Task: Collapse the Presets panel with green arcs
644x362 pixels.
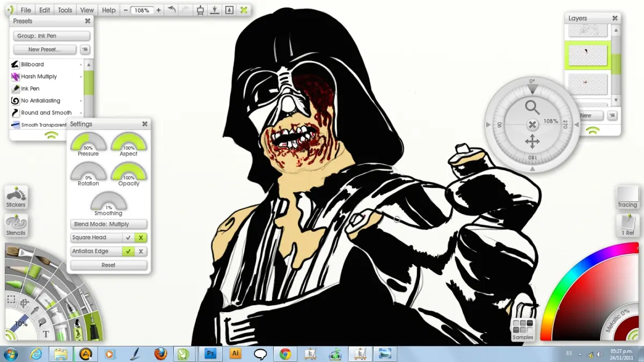Action: coord(52,135)
